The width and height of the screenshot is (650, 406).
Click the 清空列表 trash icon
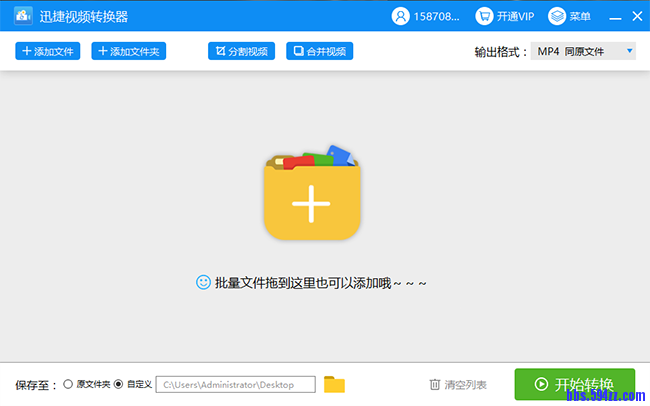tap(435, 384)
